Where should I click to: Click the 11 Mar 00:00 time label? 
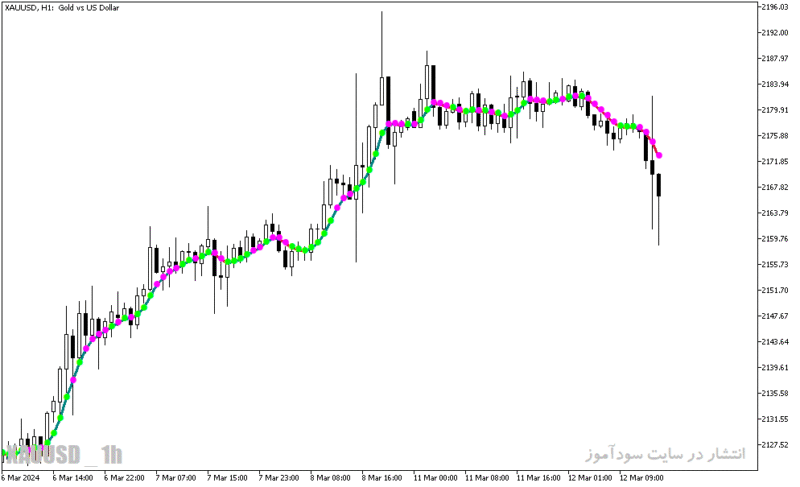(x=435, y=478)
